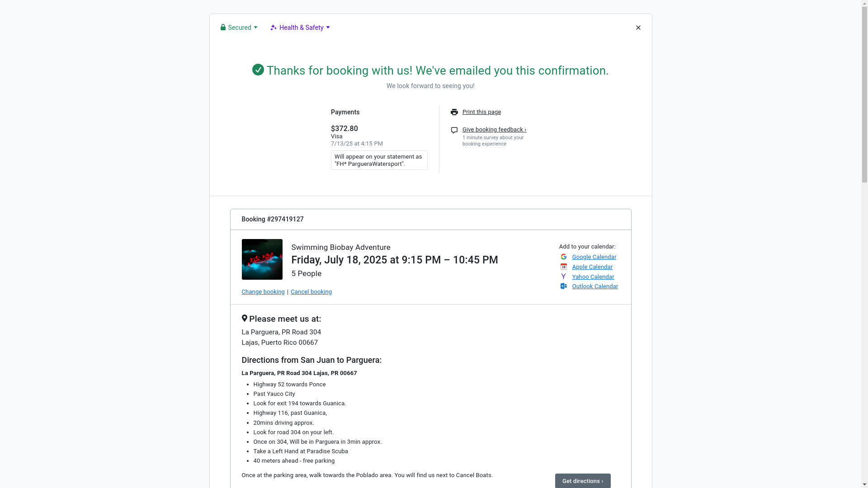Click Directions from San Juan to Parguera heading
868x488 pixels.
click(x=311, y=360)
